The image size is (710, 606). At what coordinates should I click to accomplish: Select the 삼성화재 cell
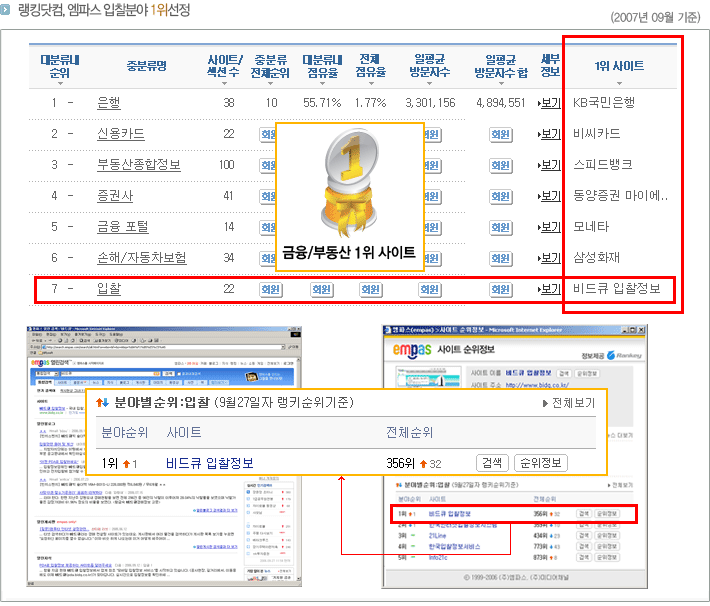pos(596,257)
